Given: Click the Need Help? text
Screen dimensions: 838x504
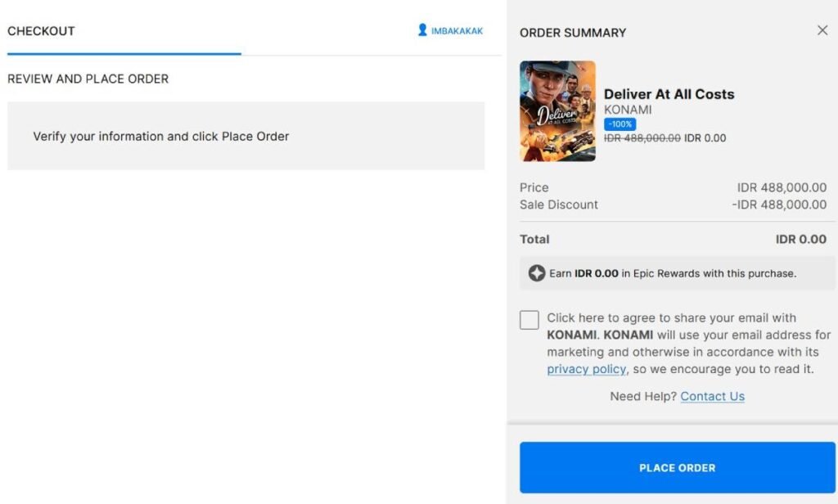Looking at the screenshot, I should click(x=643, y=397).
